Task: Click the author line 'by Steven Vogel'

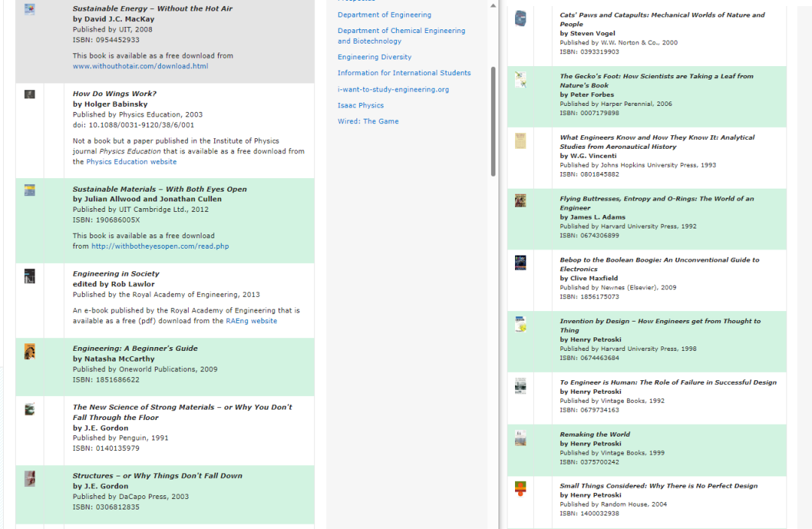Action: coord(587,34)
